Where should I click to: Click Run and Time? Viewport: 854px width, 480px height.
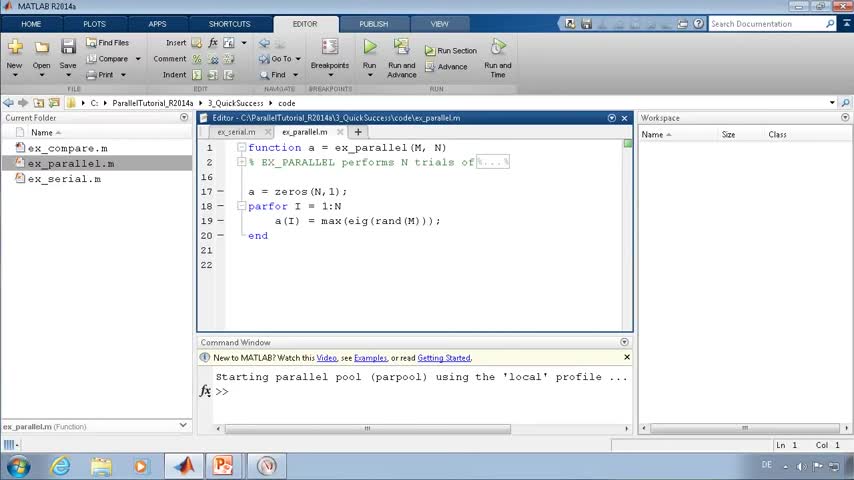[x=498, y=58]
